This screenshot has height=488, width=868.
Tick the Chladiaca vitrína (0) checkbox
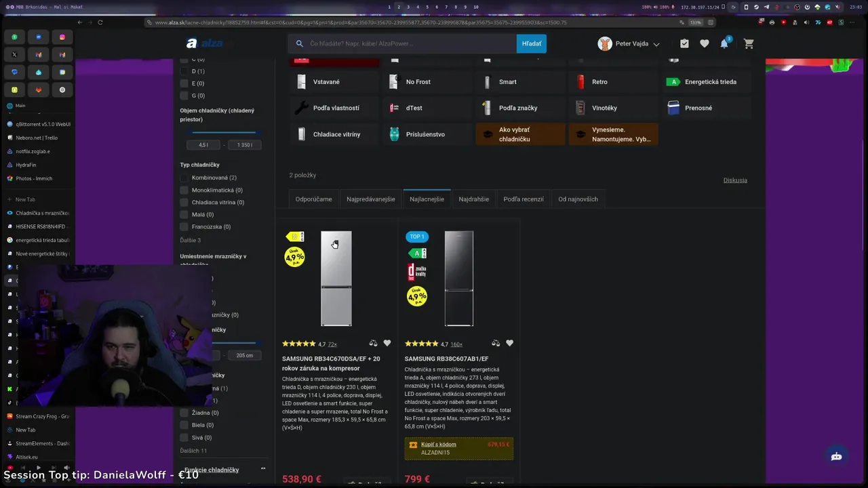tap(184, 202)
